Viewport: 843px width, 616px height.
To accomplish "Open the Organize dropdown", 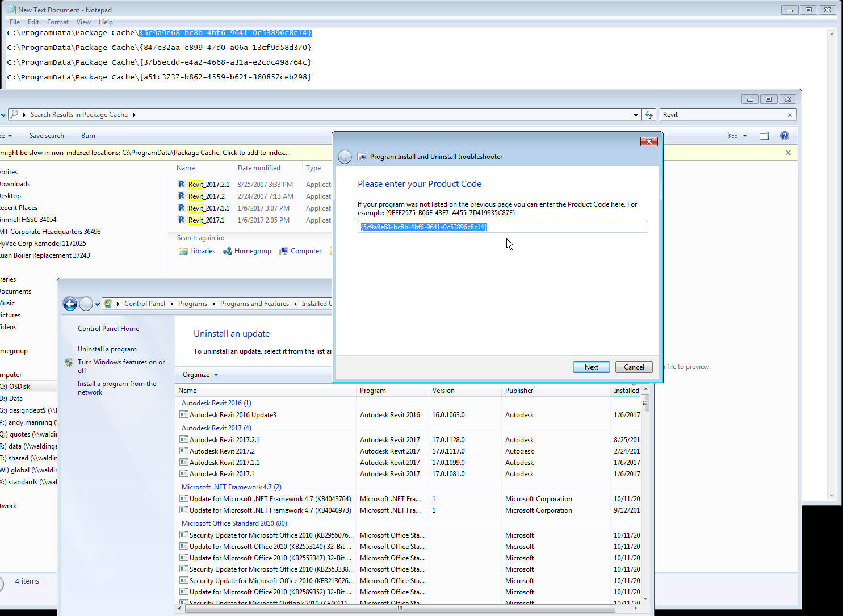I will coord(199,375).
